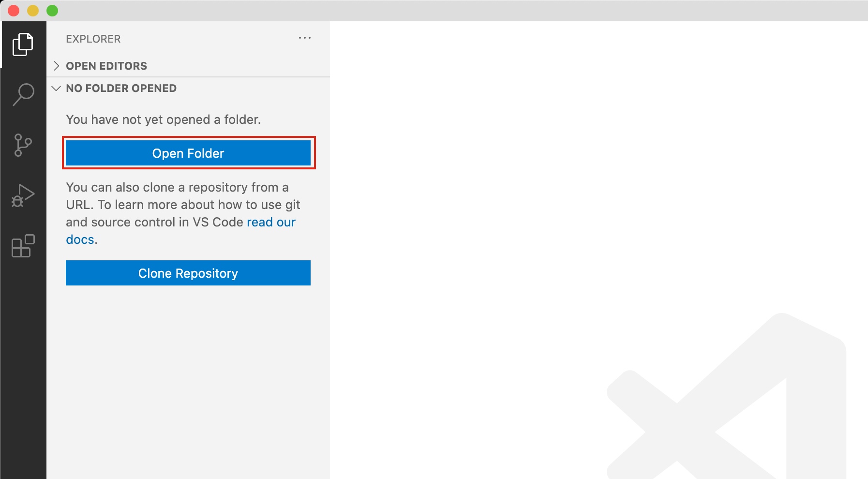
Task: Show the Extensions marketplace view
Action: [23, 246]
